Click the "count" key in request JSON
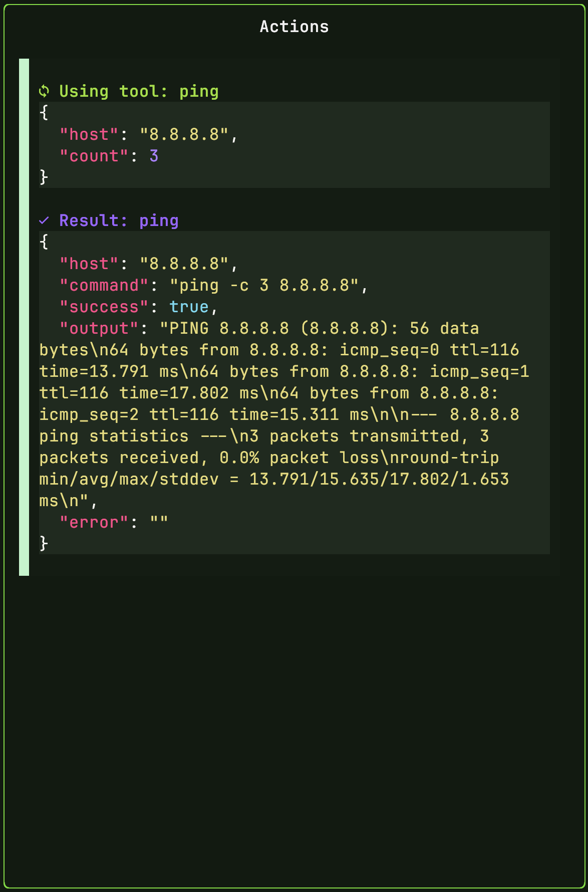 94,156
